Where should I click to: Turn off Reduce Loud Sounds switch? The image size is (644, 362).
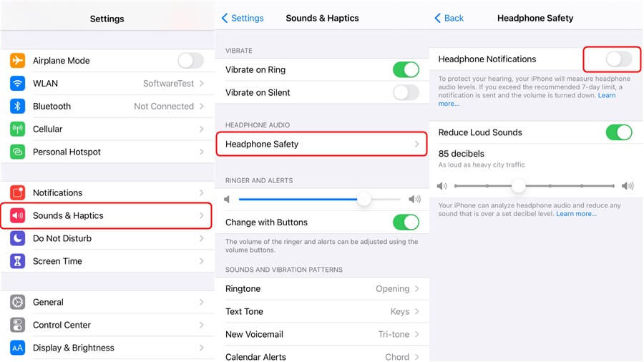(618, 132)
